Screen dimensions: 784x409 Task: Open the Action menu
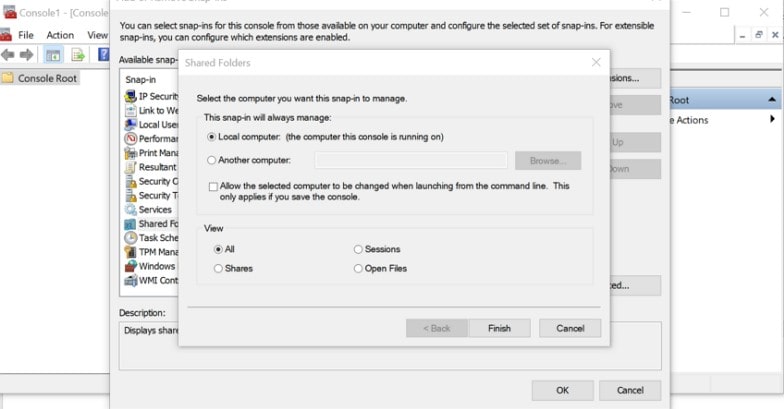point(60,35)
